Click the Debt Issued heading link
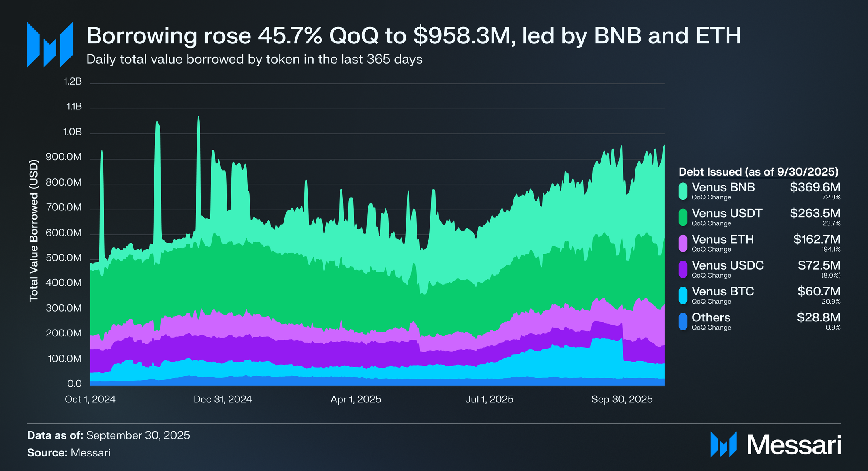 [758, 172]
